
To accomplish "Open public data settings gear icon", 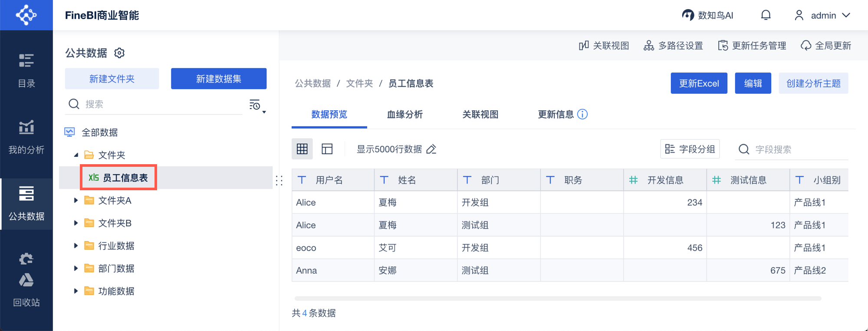I will click(x=119, y=53).
